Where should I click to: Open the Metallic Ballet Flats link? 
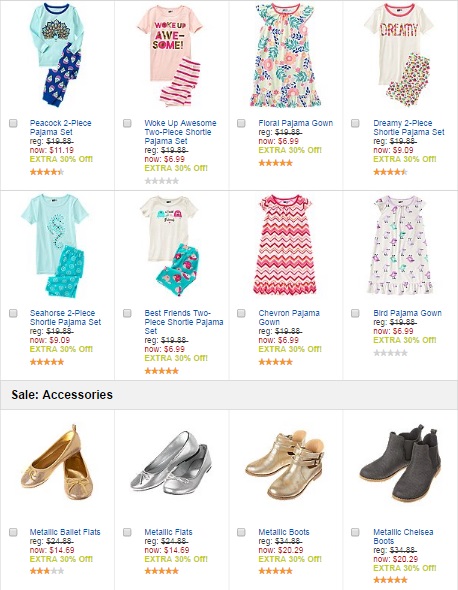coord(65,532)
